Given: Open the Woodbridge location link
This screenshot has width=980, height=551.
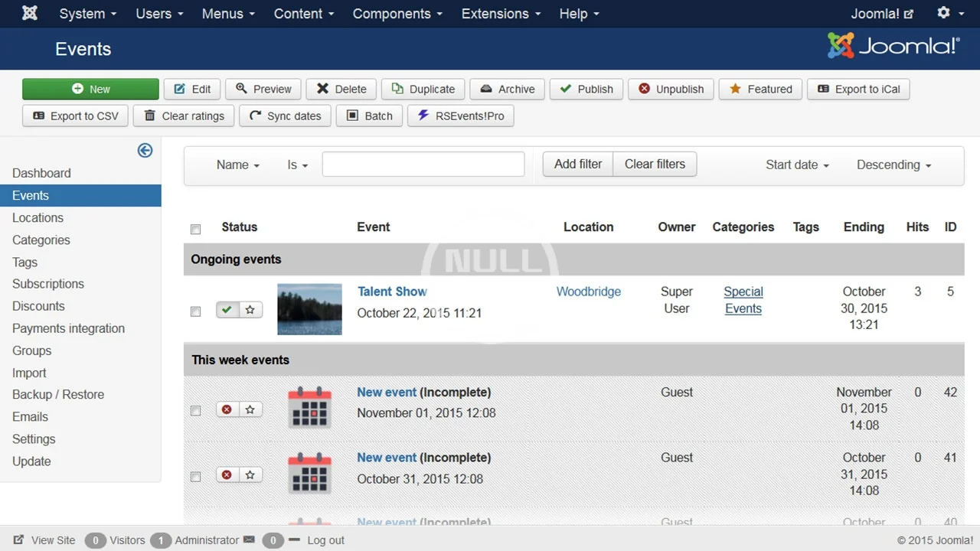Looking at the screenshot, I should (588, 292).
